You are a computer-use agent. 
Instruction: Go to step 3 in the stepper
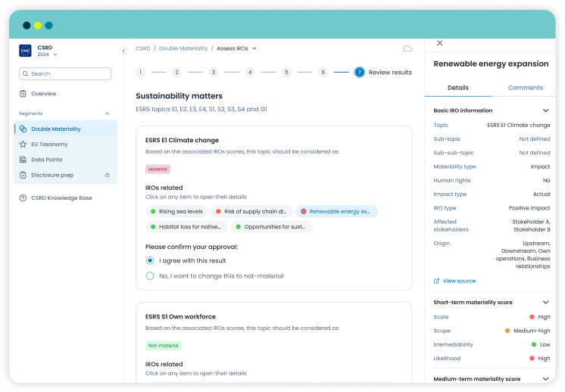coord(214,73)
